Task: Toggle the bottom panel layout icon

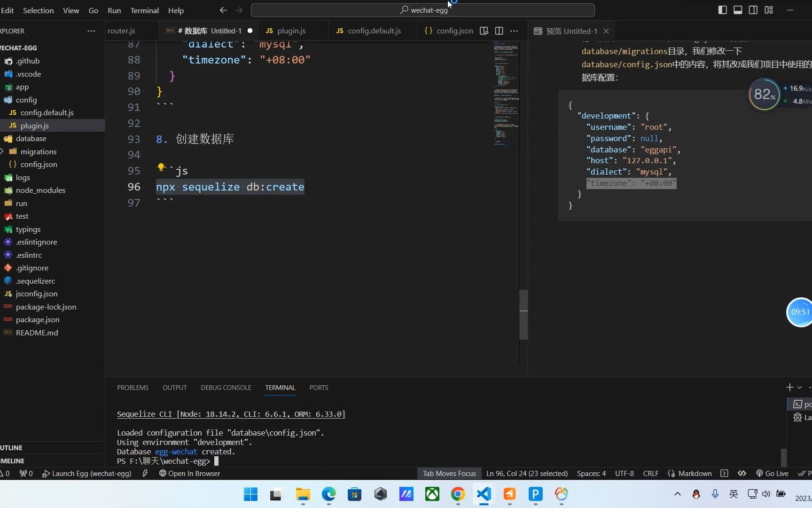Action: tap(738, 10)
